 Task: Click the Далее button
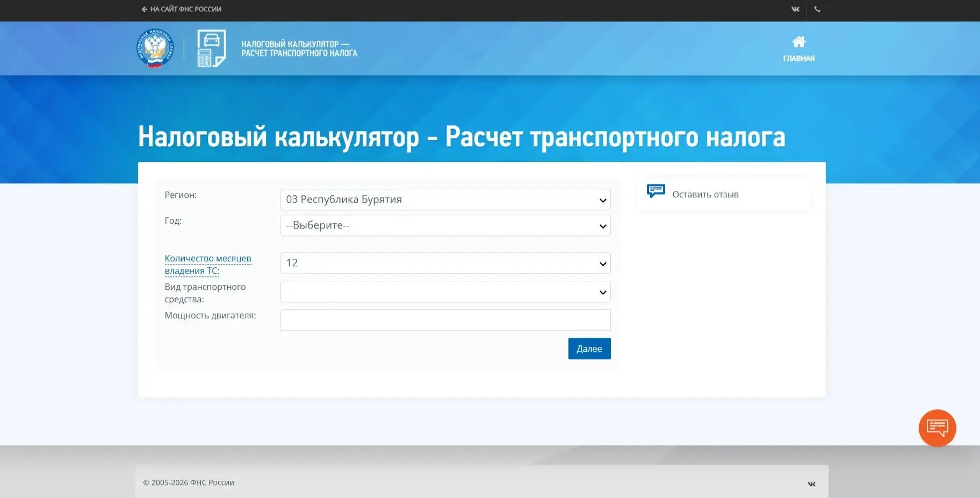[589, 348]
